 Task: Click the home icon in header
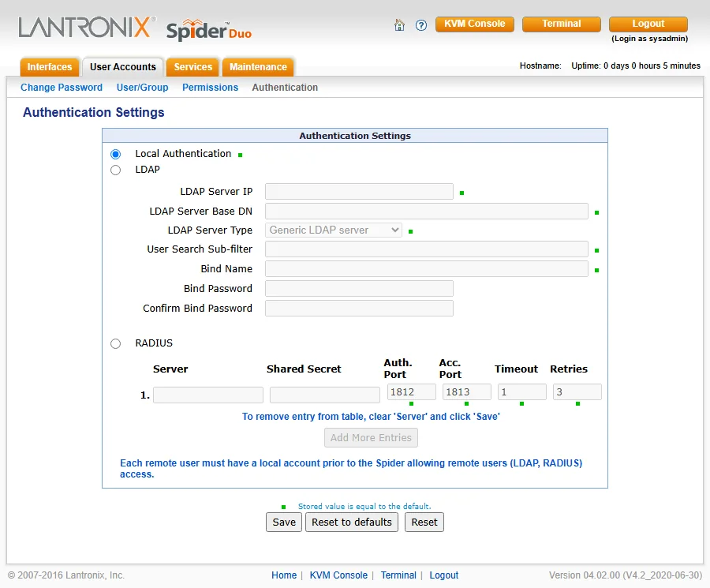point(399,25)
